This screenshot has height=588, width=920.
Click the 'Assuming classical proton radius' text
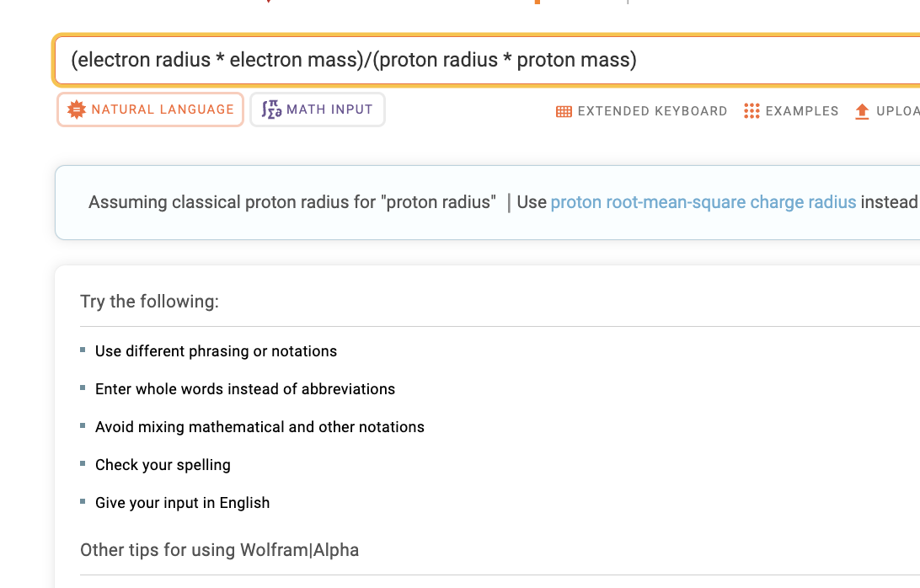(x=292, y=202)
